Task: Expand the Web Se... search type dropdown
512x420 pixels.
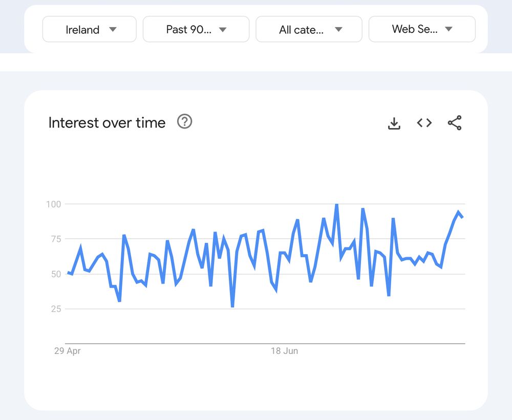Action: click(422, 29)
